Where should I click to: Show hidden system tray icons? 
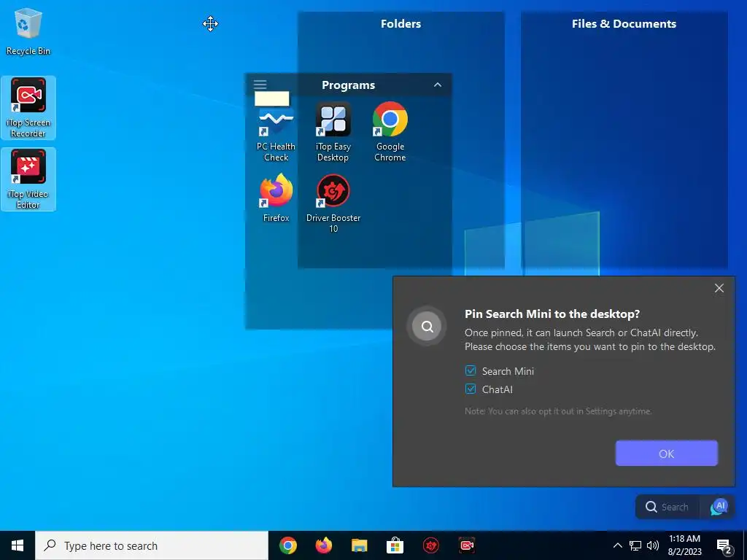tap(617, 545)
